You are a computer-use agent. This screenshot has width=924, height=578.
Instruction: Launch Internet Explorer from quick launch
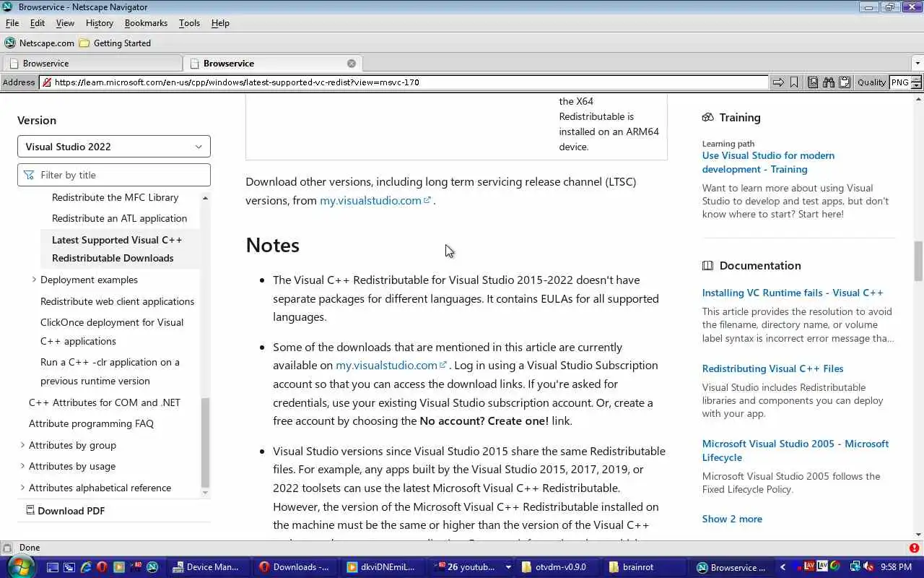(86, 567)
